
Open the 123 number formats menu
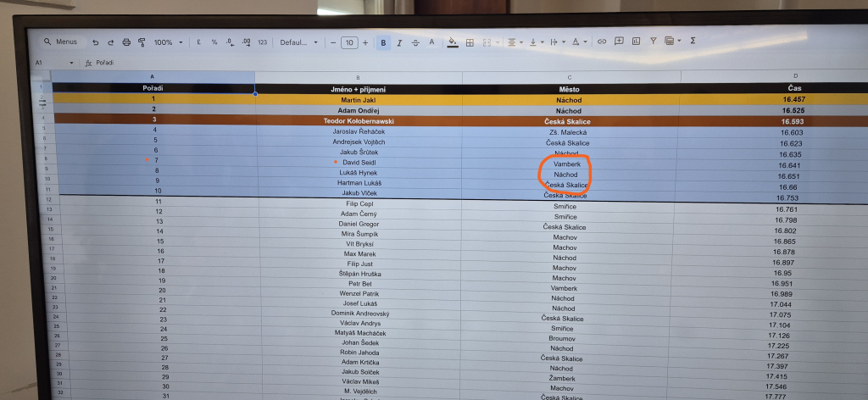tap(263, 42)
